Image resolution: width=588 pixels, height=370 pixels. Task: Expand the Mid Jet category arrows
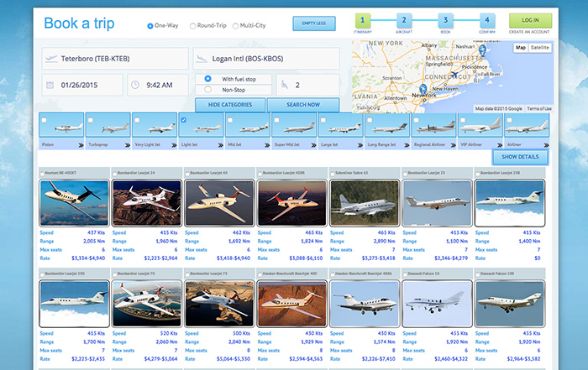(x=267, y=145)
